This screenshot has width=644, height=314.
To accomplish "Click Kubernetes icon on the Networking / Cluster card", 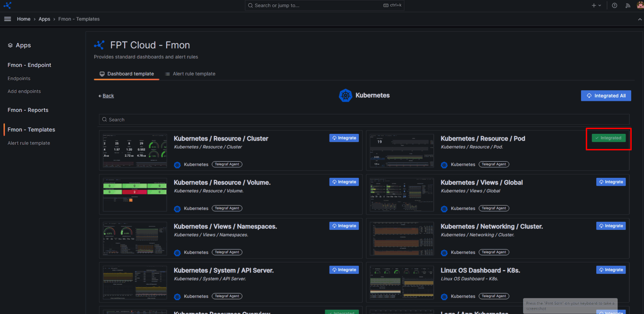I will click(x=444, y=253).
